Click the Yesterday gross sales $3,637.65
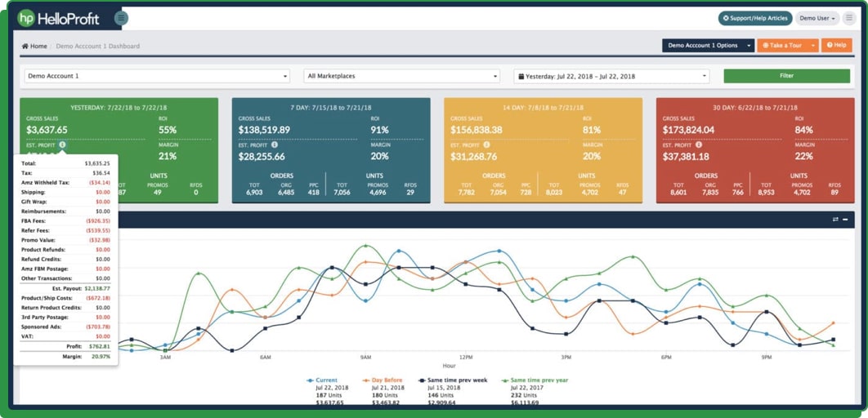This screenshot has width=868, height=418. (47, 130)
